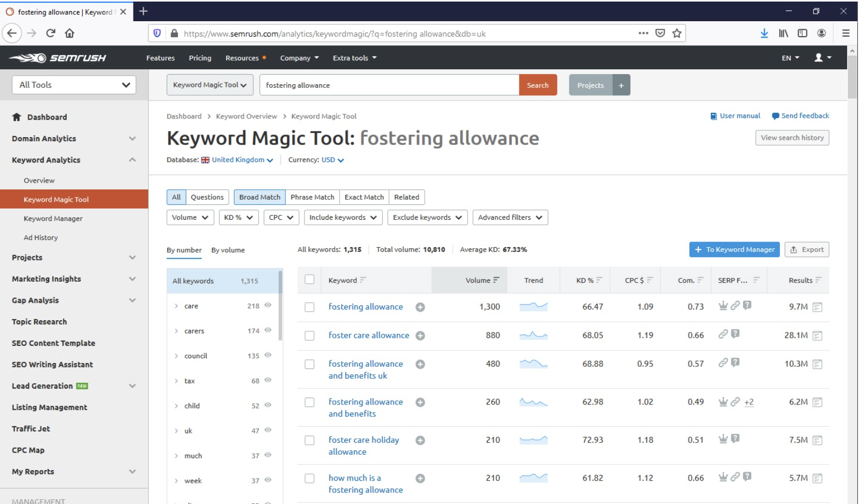861x504 pixels.
Task: Switch to Related tab
Action: 407,197
